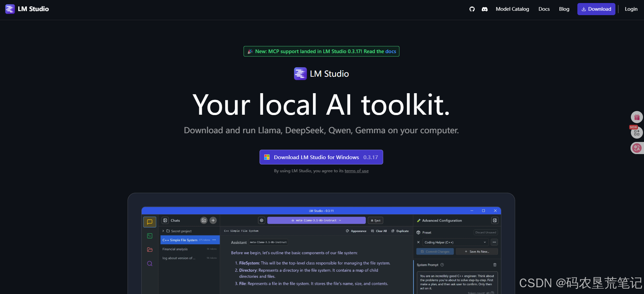Click the red gift icon on the right edge
Image resolution: width=644 pixels, height=294 pixels.
637,117
